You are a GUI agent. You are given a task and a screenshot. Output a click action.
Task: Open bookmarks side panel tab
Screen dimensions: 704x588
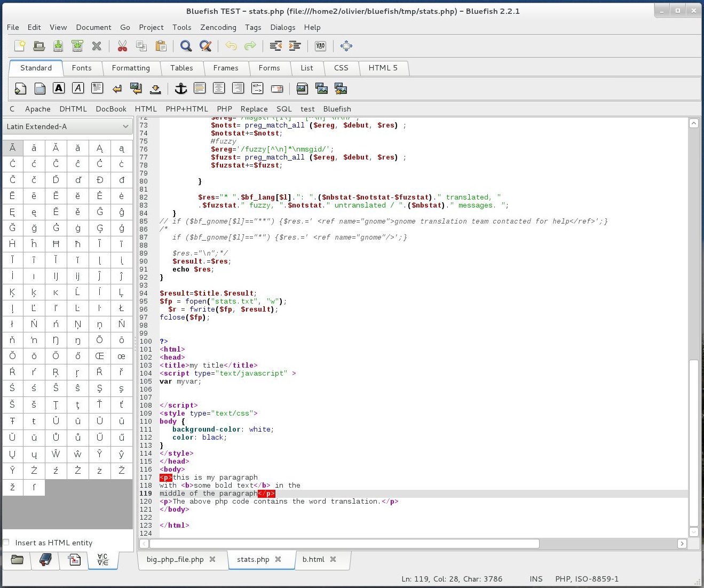point(45,560)
